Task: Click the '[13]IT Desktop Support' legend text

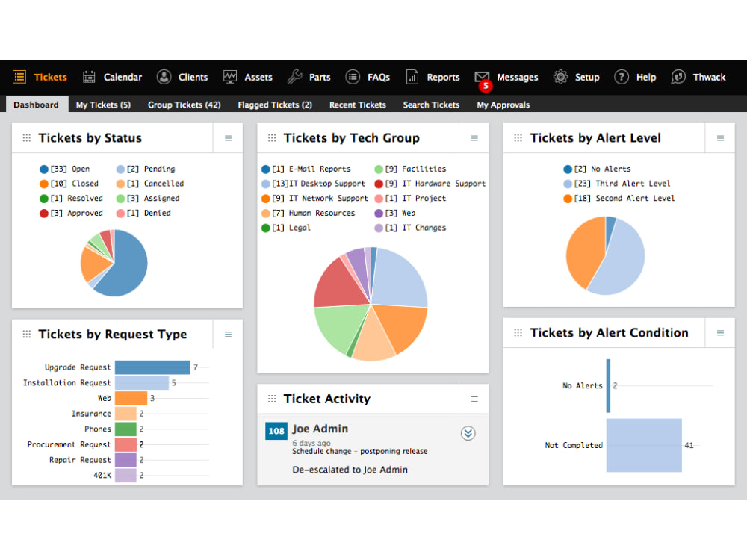Action: pyautogui.click(x=319, y=184)
